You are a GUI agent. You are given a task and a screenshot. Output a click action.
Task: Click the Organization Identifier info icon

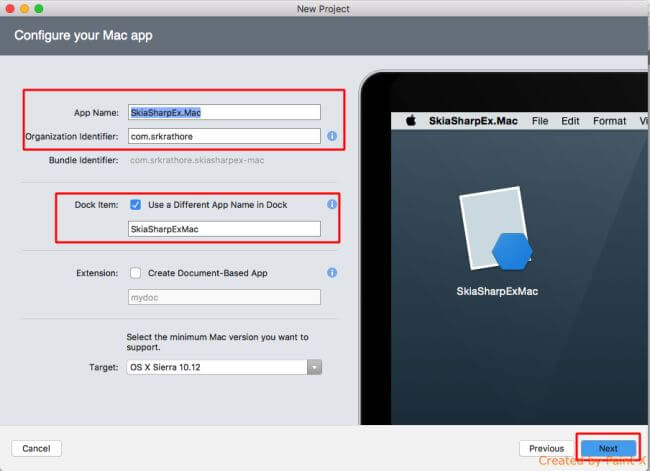332,136
